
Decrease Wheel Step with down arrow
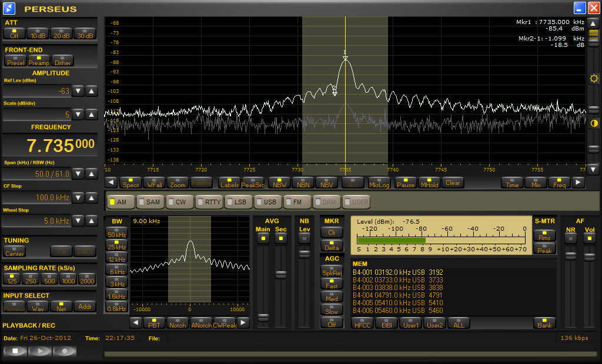click(x=78, y=221)
